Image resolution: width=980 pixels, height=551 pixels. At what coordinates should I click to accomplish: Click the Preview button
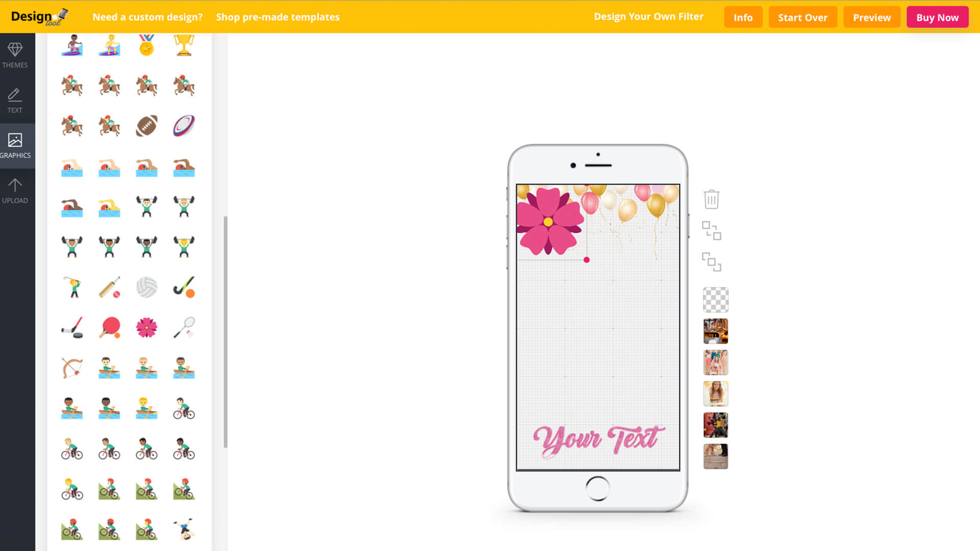(x=872, y=17)
